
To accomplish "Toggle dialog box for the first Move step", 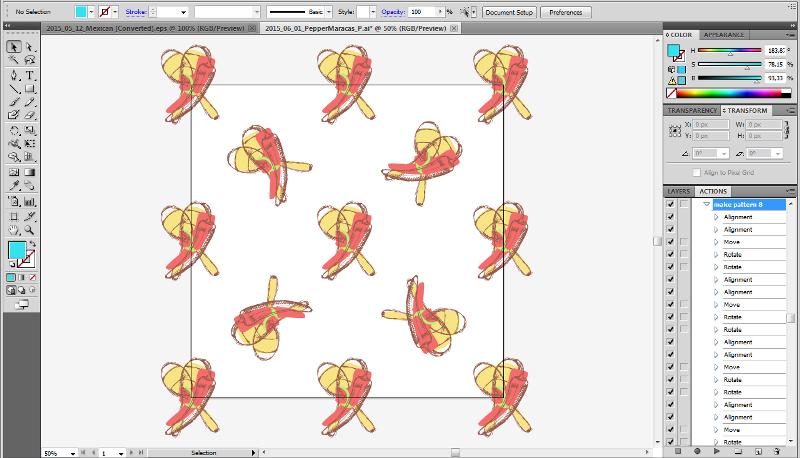I will 684,242.
